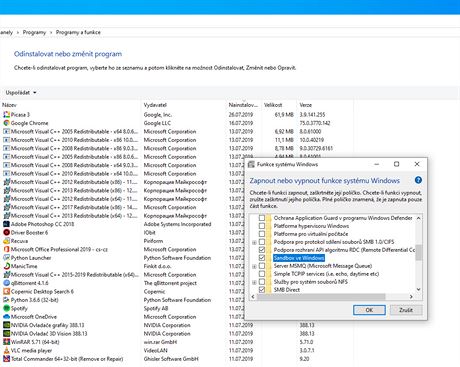Click the Ghisler Software GmbH publisher cell
Screen dimensions: 460x367
pos(171,359)
